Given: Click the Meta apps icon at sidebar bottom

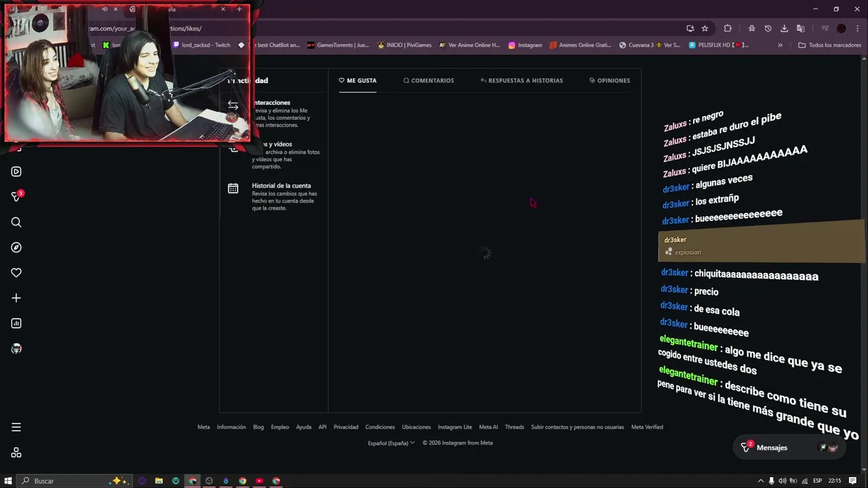Looking at the screenshot, I should point(16,453).
